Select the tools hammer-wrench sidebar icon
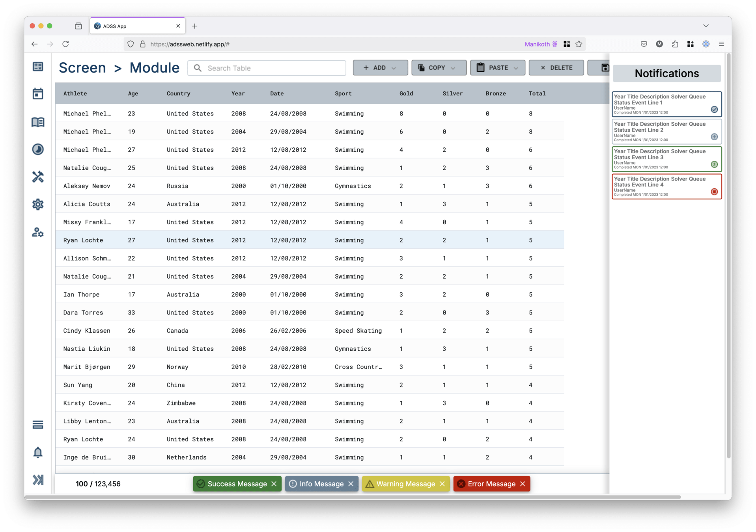Image resolution: width=756 pixels, height=532 pixels. pyautogui.click(x=38, y=177)
